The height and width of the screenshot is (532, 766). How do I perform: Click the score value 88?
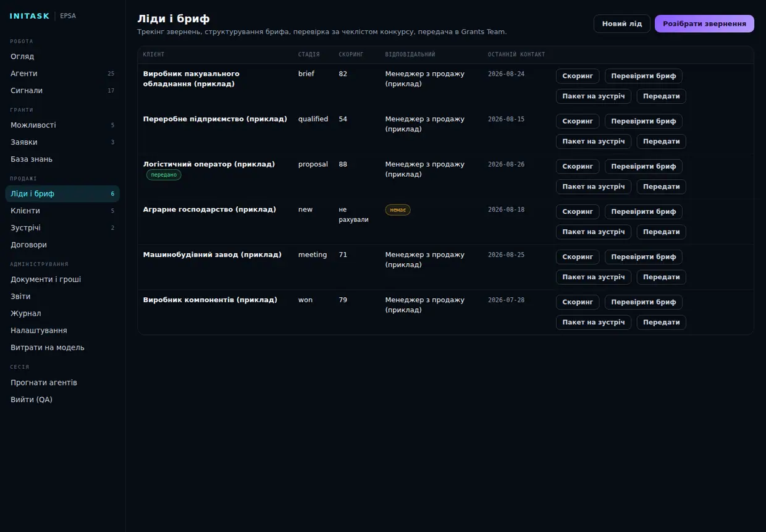(x=343, y=164)
